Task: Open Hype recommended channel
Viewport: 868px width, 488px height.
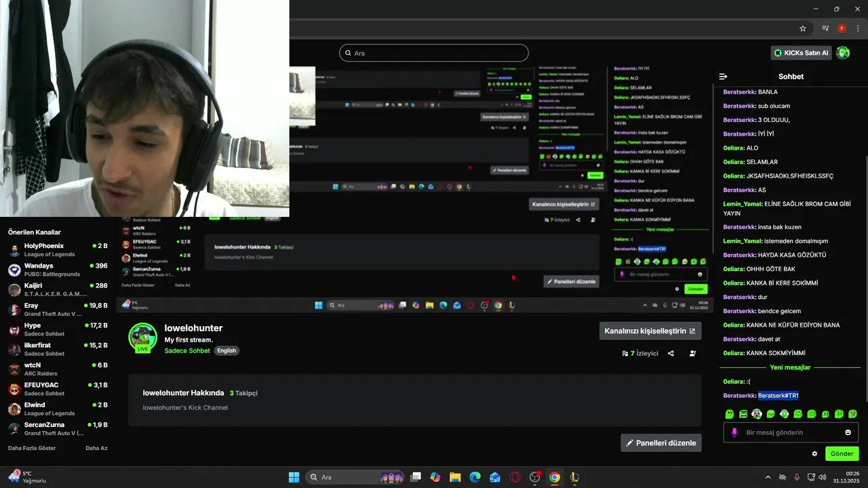Action: tap(58, 329)
